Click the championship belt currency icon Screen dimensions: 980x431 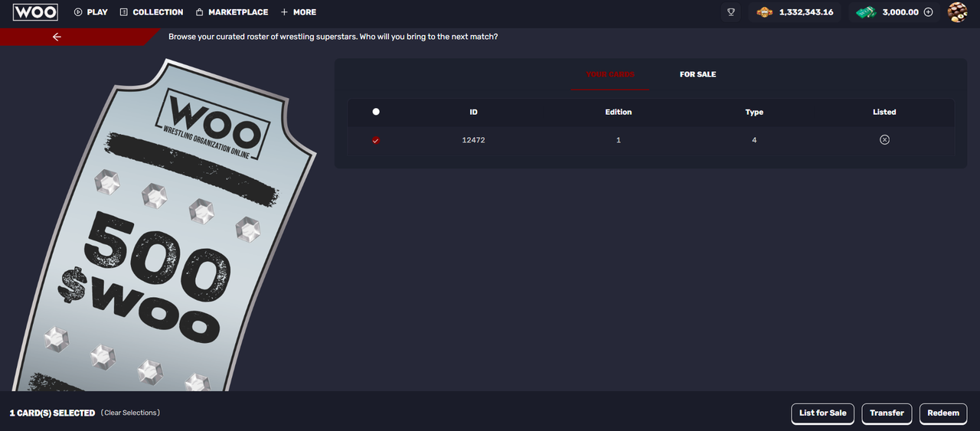[765, 12]
